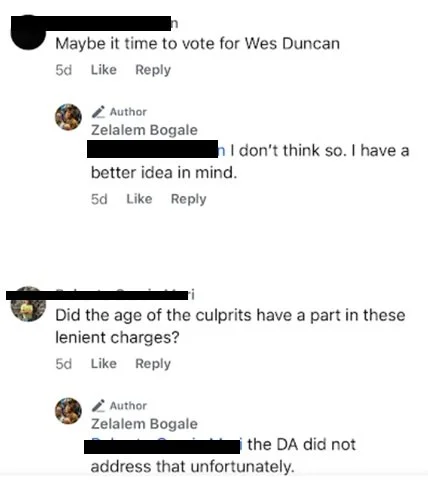Click the pencil icon above the DA reply
Viewport: 428px width, 480px height.
98,406
